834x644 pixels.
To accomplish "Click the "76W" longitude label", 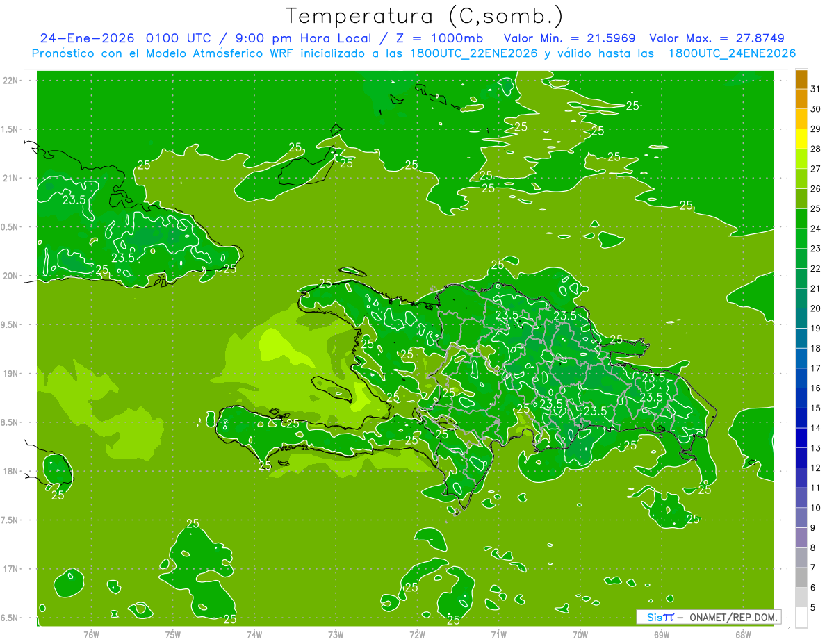I will 91,635.
